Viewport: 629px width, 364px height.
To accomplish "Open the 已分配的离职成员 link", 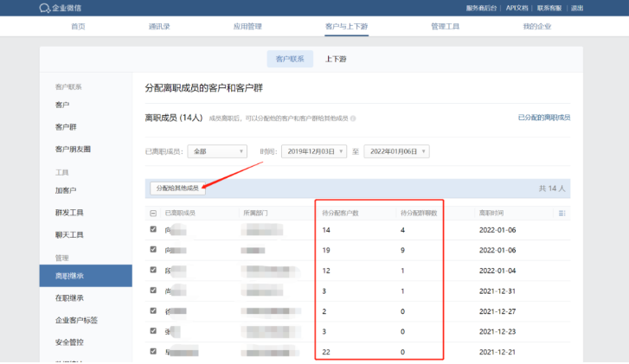I will 543,118.
